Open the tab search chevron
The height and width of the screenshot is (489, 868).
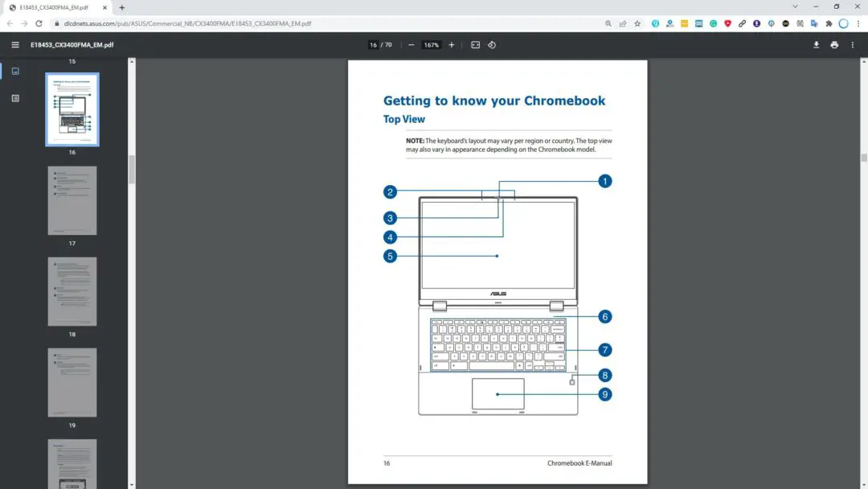tap(795, 6)
